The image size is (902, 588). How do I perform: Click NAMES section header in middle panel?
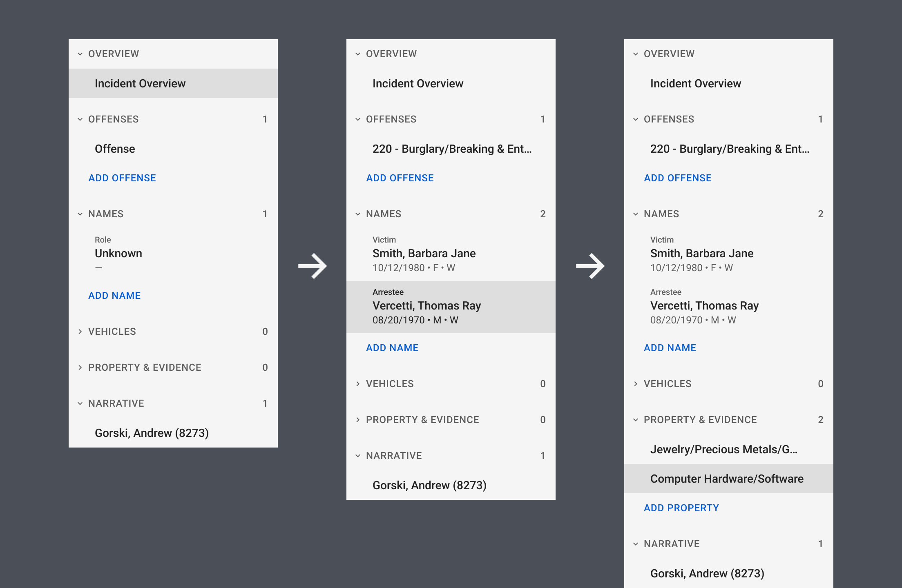451,214
